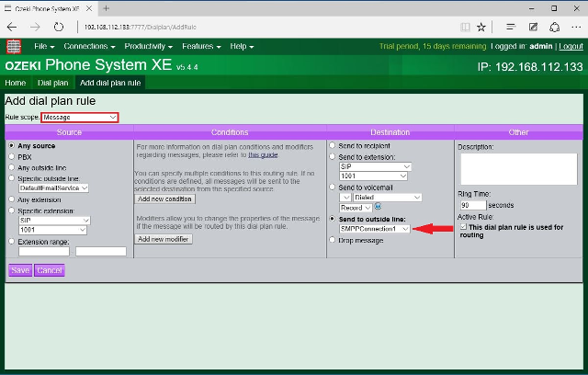Open the SMPPConnection1 outside line dropdown
This screenshot has height=375, width=588.
(374, 229)
